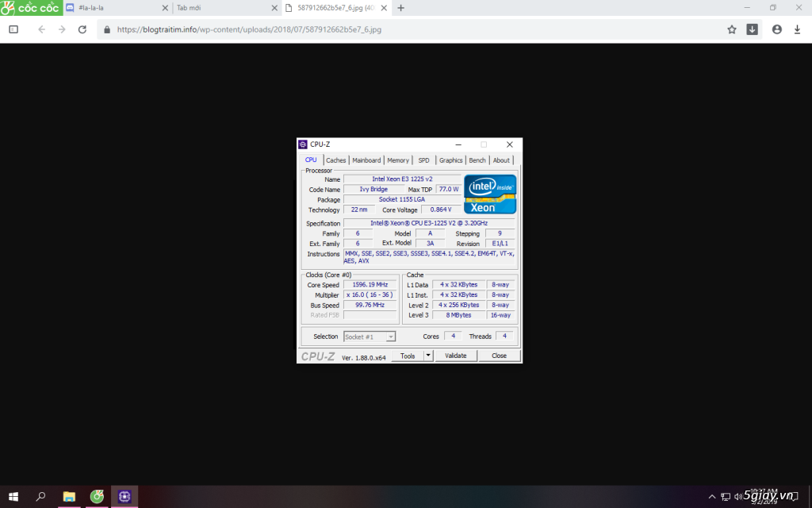This screenshot has width=812, height=508.
Task: Click the 99.76 MHz bus speed value
Action: pyautogui.click(x=370, y=305)
